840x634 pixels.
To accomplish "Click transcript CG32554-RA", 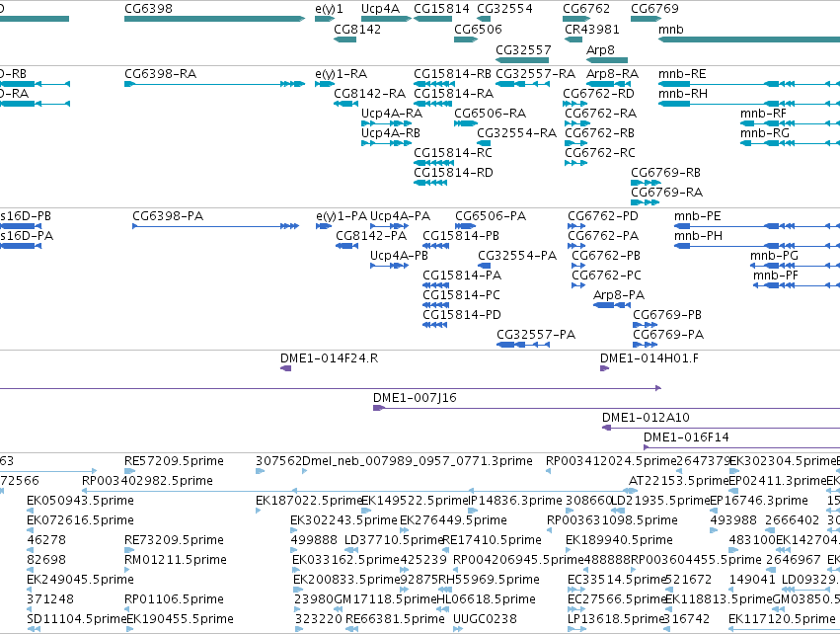I will coord(484,143).
